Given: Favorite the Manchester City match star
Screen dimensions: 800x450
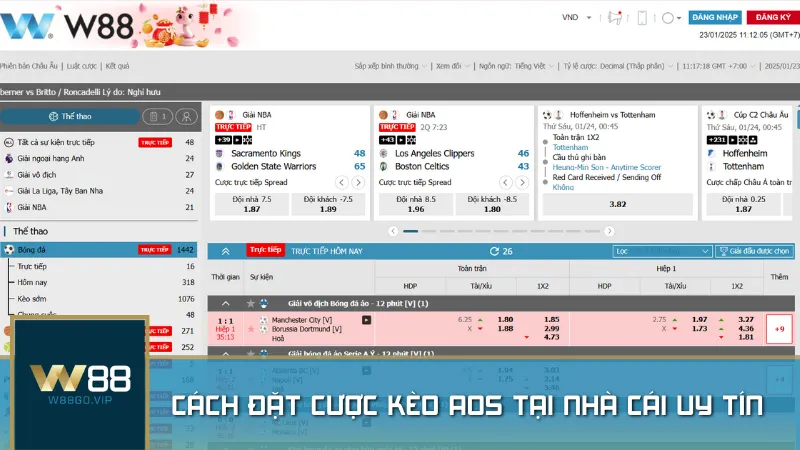Looking at the screenshot, I should point(250,329).
